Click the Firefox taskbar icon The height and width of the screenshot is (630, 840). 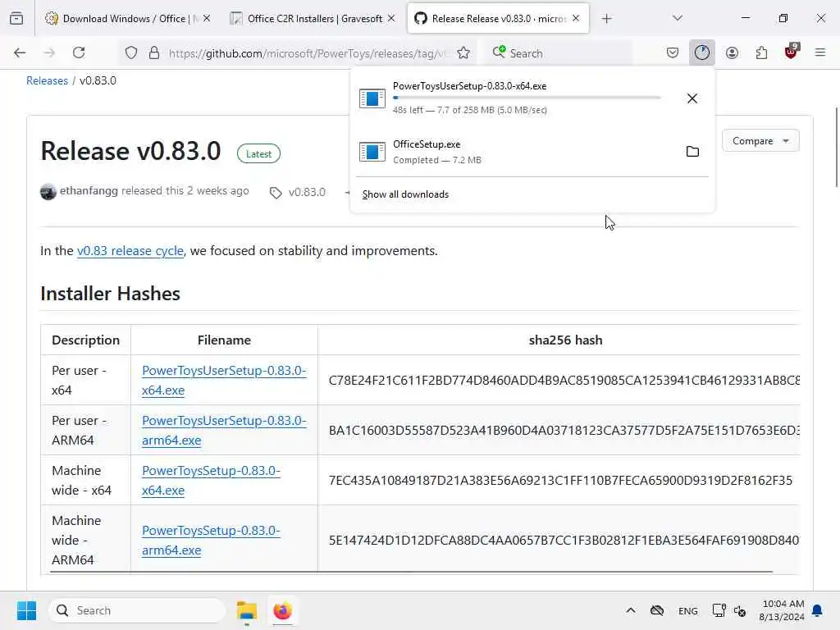pyautogui.click(x=282, y=610)
